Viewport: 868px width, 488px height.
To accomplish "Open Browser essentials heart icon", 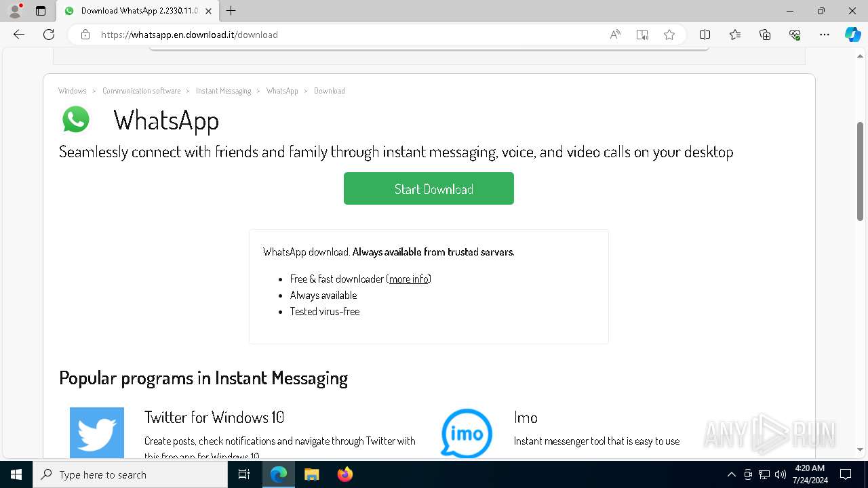I will [x=795, y=35].
